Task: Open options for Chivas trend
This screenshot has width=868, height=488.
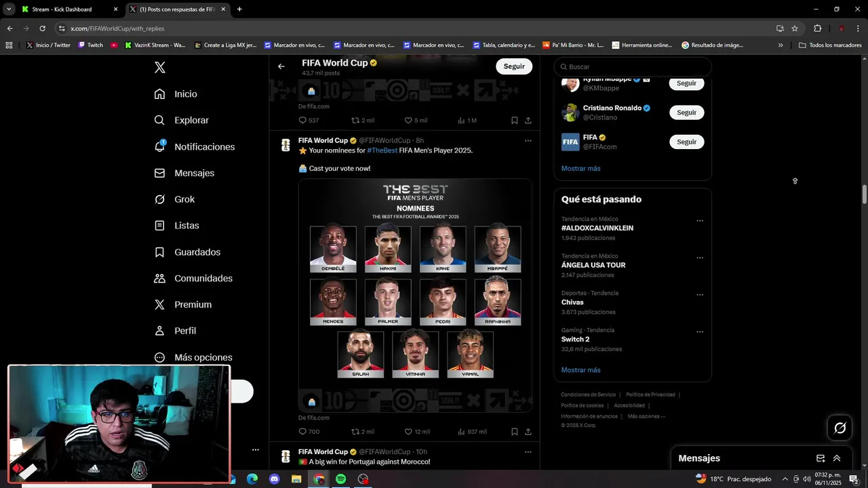Action: coord(700,295)
